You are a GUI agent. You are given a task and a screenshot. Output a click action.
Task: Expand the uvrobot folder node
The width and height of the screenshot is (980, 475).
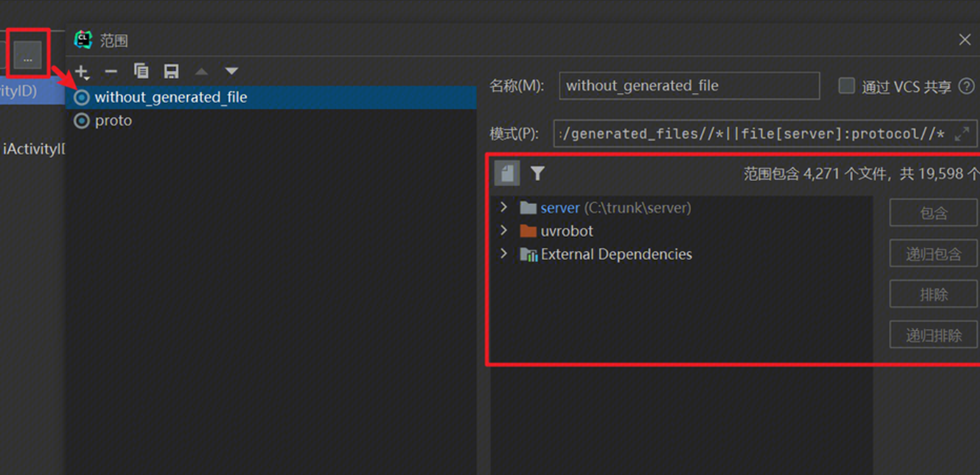503,231
